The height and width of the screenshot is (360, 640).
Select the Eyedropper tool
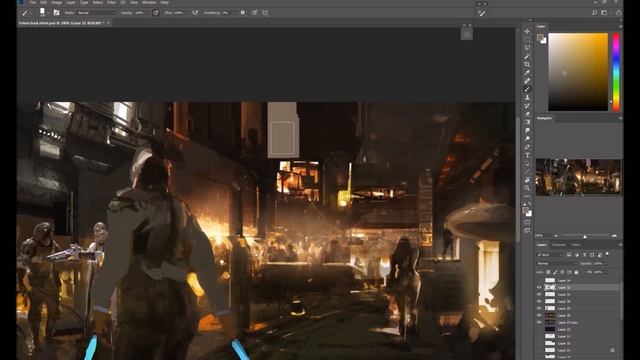[x=527, y=73]
